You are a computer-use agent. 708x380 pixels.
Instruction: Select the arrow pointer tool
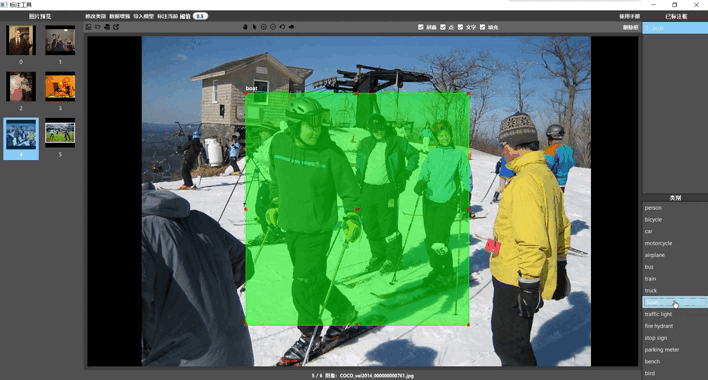tap(255, 27)
